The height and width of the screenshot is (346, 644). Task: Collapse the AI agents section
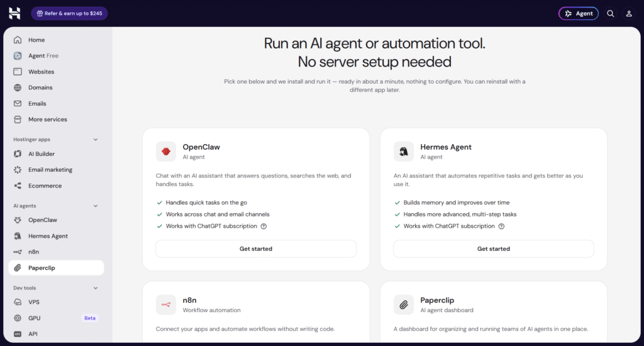point(96,206)
